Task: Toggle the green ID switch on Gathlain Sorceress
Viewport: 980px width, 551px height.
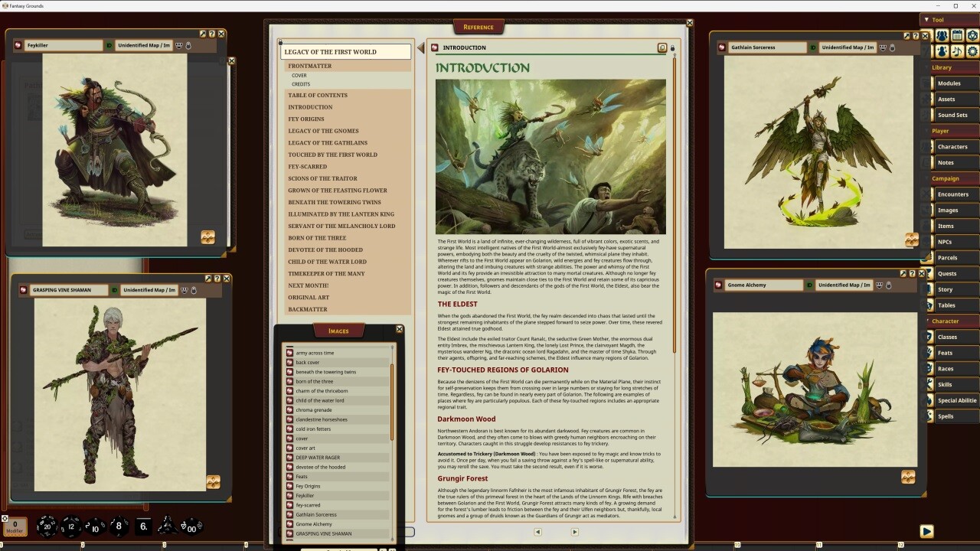Action: (812, 47)
